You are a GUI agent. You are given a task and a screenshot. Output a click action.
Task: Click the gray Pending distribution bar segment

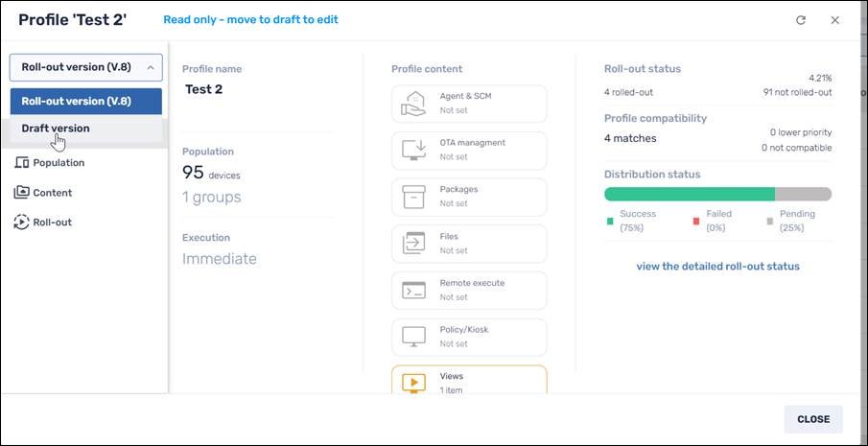coord(803,194)
